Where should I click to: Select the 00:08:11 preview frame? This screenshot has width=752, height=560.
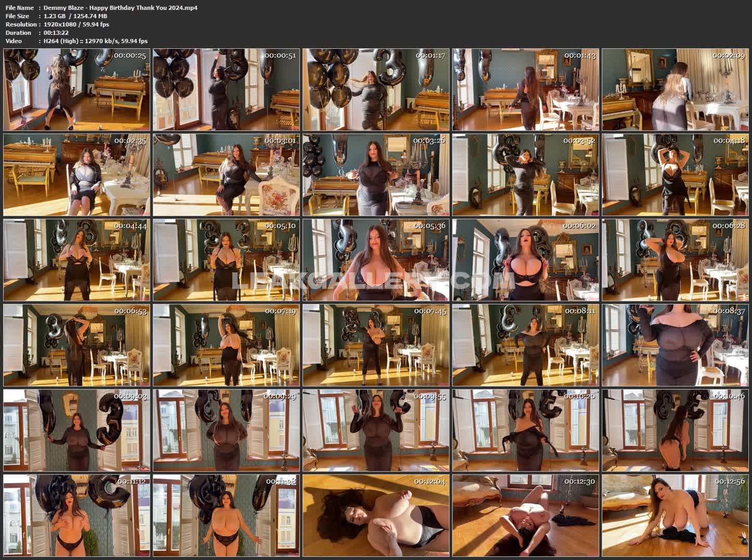point(525,345)
